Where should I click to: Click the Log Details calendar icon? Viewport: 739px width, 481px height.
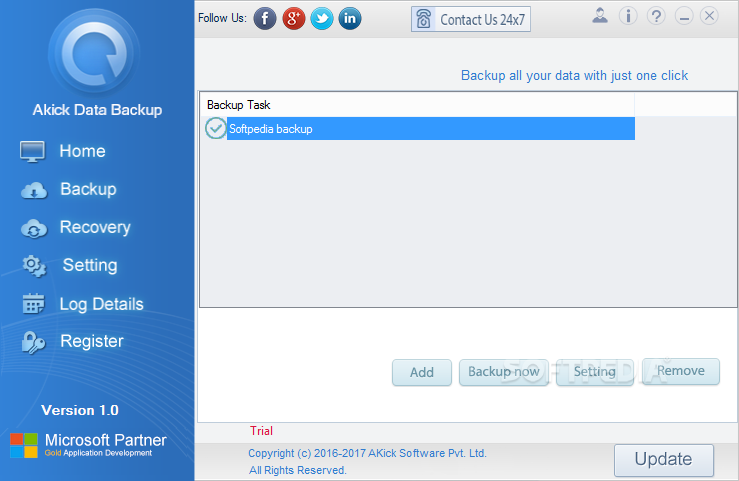point(33,303)
